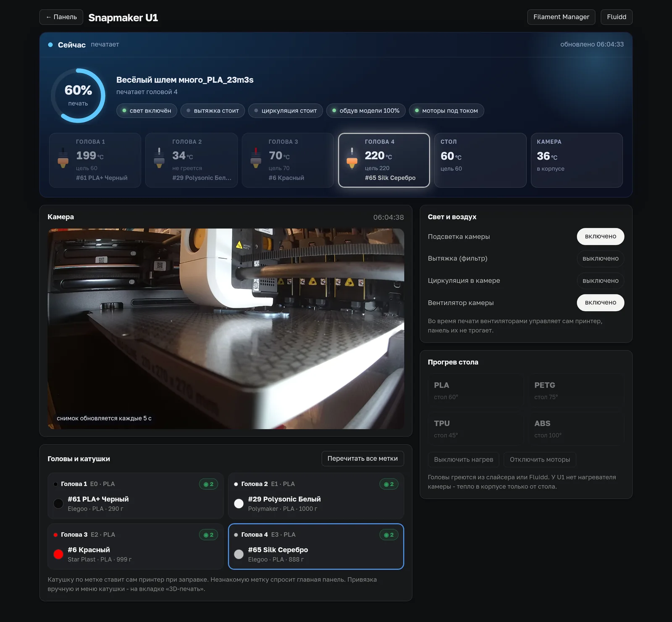Toggle Вытяжка (фильтр) switch

point(600,259)
